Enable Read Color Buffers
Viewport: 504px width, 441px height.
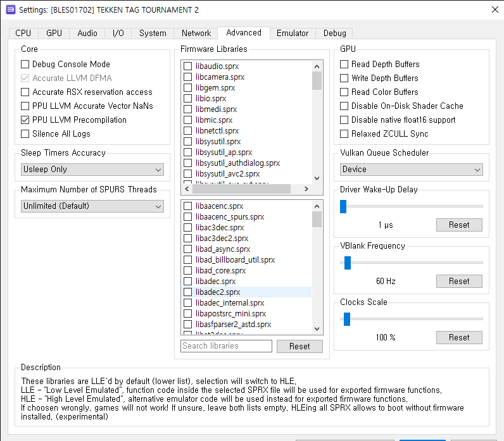click(x=344, y=92)
